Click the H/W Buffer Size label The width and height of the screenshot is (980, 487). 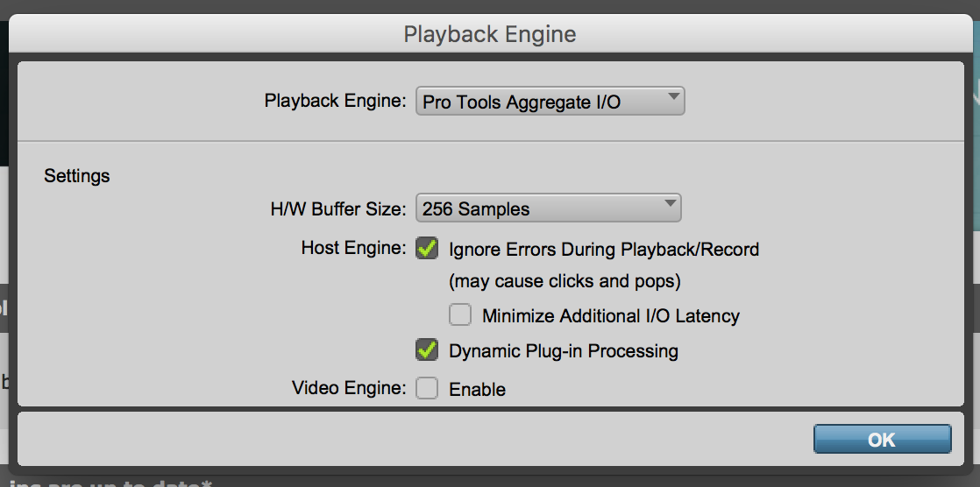[x=337, y=209]
